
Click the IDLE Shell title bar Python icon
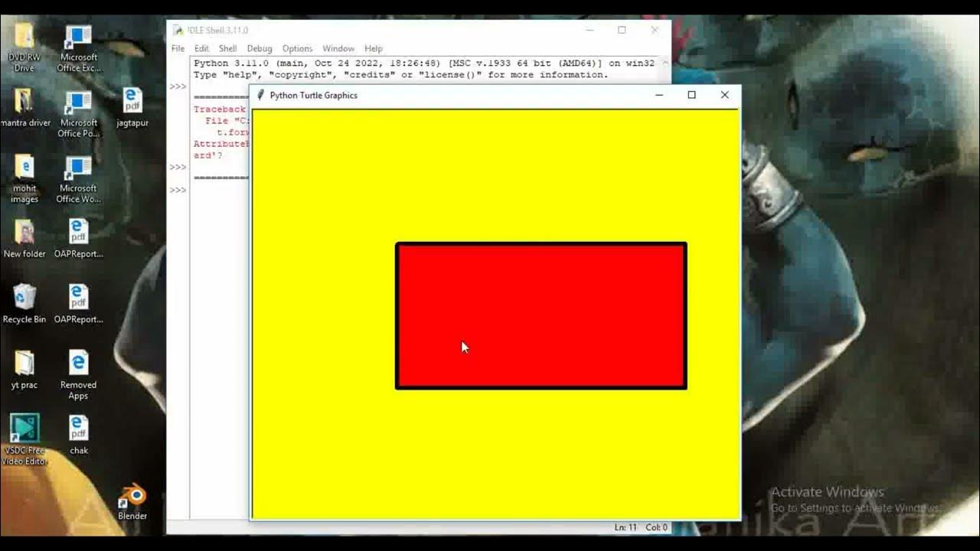[x=178, y=30]
